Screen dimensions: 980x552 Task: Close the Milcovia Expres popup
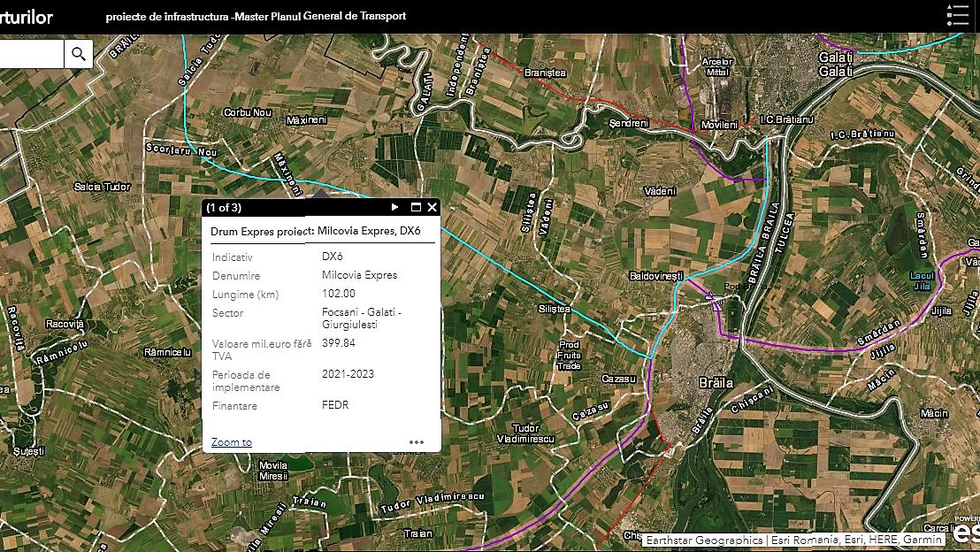tap(432, 207)
